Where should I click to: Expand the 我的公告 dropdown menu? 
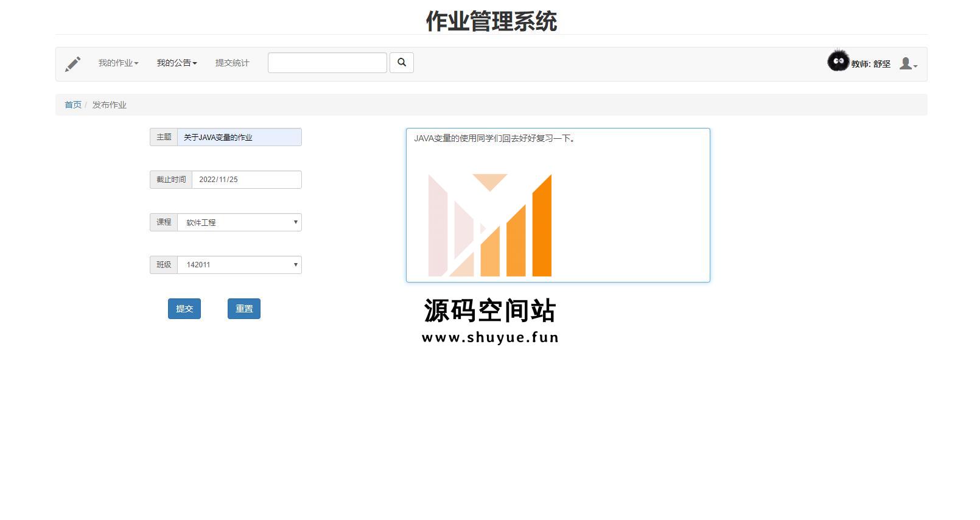(x=177, y=63)
